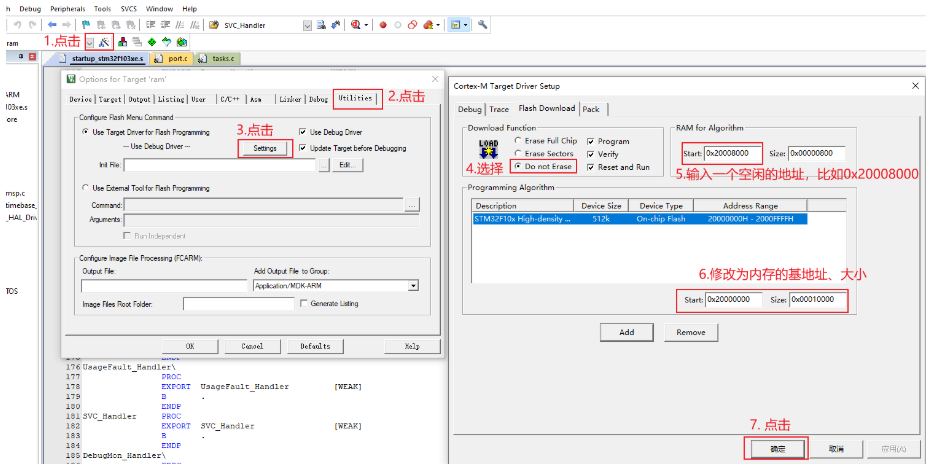The height and width of the screenshot is (467, 927).
Task: Click the green diamond Manage Run-Time Environment icon
Action: 152,42
